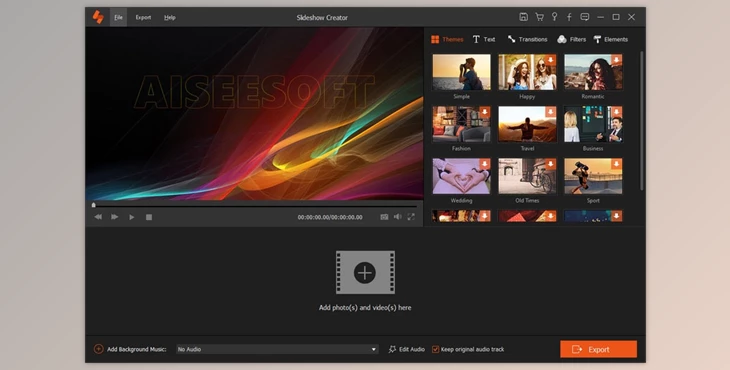Image resolution: width=730 pixels, height=370 pixels.
Task: Expand preview to fullscreen
Action: coord(411,217)
